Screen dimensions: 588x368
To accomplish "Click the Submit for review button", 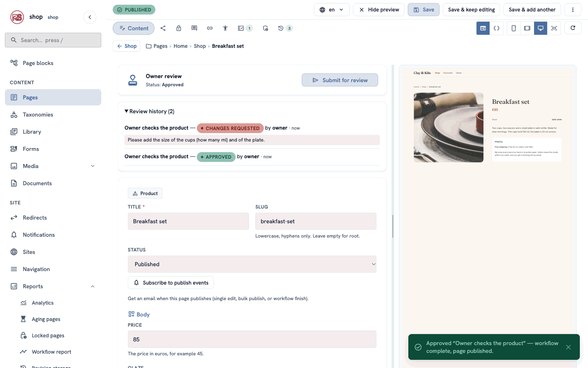I will click(x=340, y=80).
